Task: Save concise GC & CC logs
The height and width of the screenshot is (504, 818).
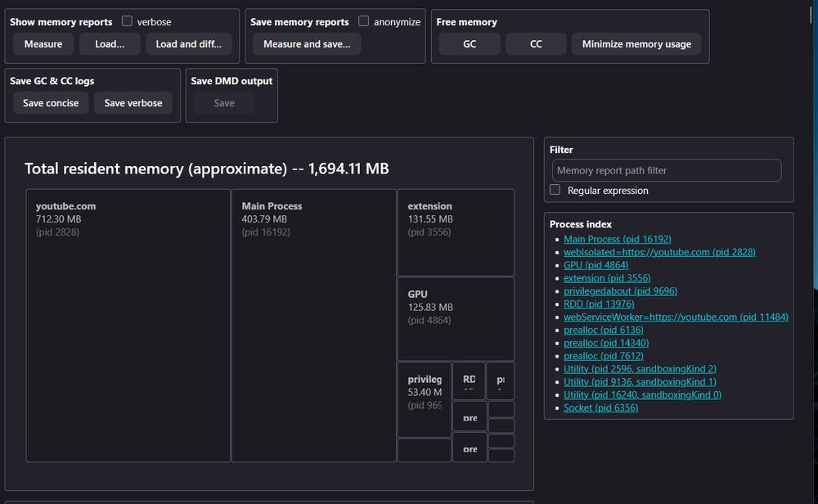Action: coord(51,103)
